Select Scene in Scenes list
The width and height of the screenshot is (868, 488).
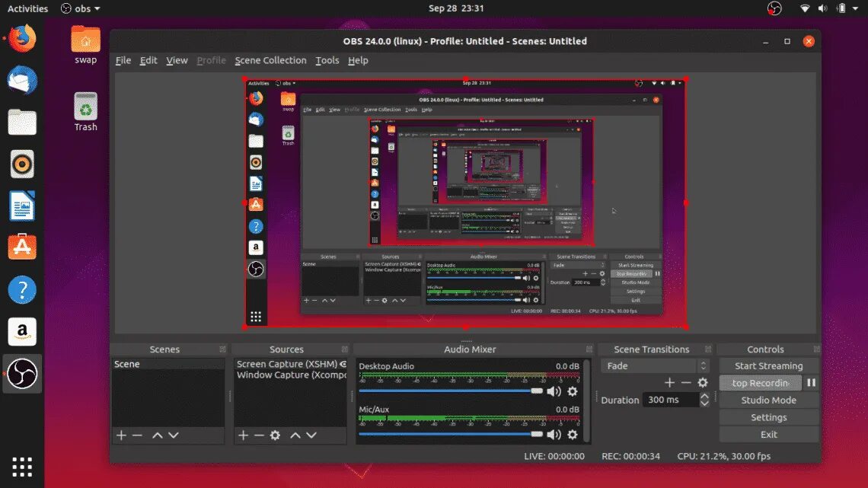(x=168, y=364)
